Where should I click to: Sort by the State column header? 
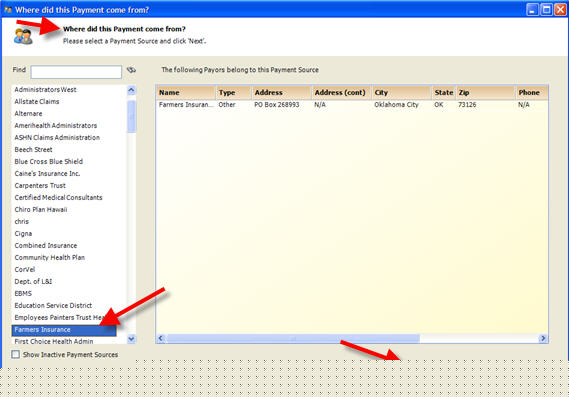click(x=444, y=93)
